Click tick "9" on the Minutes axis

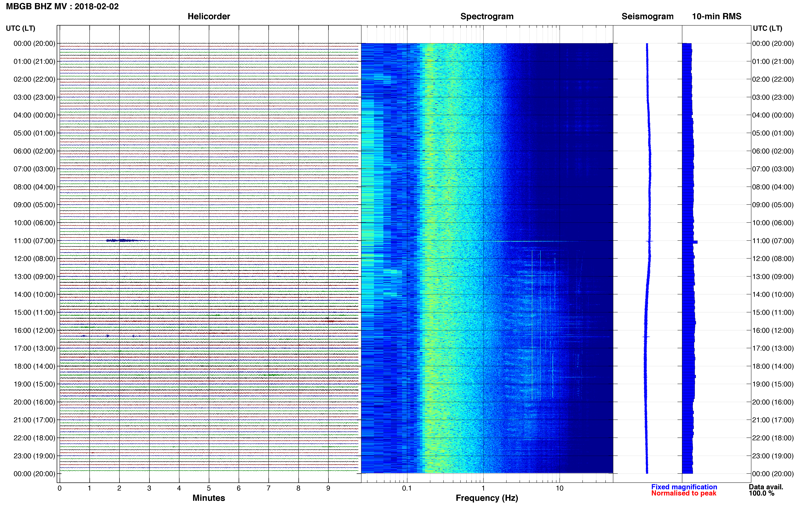click(x=328, y=488)
